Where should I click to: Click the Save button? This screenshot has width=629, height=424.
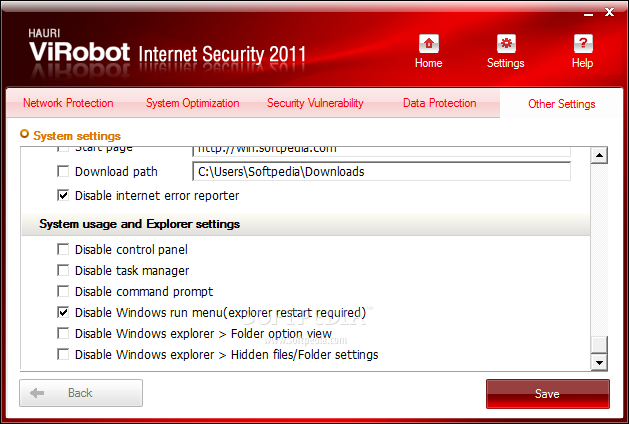(548, 394)
